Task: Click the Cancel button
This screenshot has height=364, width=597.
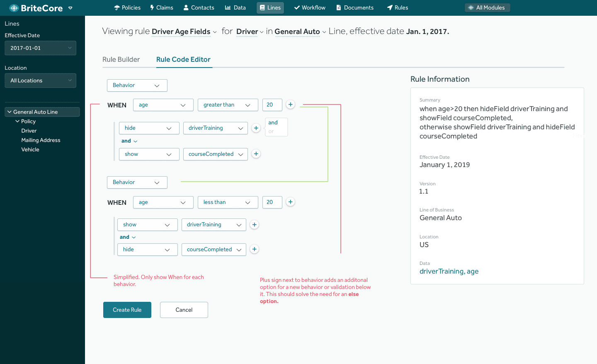Action: coord(184,310)
